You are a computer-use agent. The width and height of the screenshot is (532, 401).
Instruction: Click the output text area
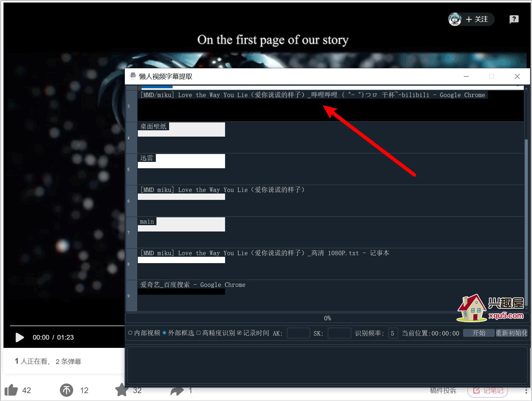(x=327, y=365)
